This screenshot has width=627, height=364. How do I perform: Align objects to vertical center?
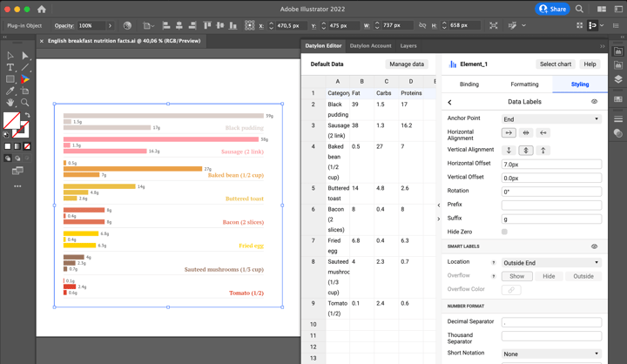point(220,25)
